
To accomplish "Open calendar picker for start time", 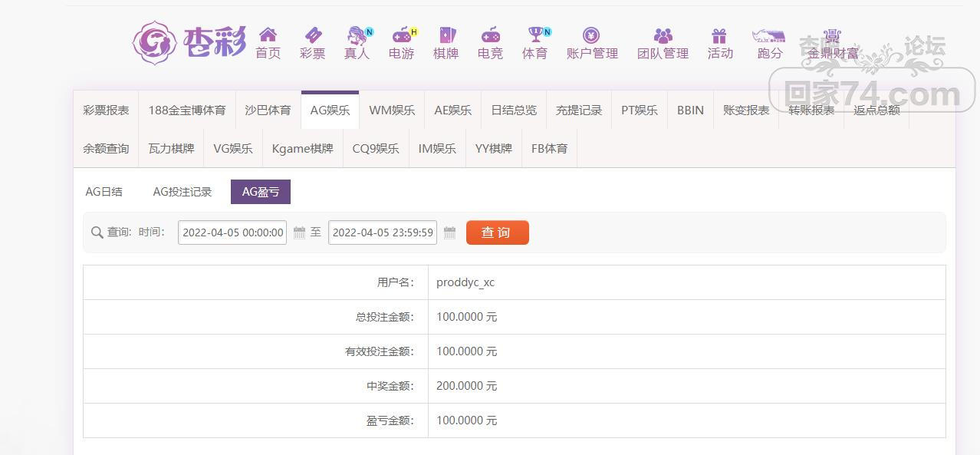I will (x=300, y=232).
